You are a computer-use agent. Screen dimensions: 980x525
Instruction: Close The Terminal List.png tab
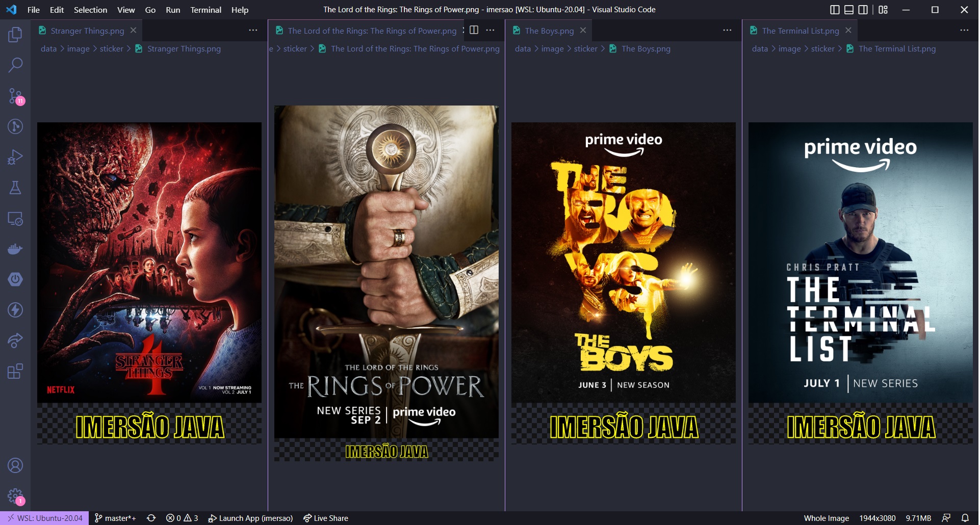[848, 31]
